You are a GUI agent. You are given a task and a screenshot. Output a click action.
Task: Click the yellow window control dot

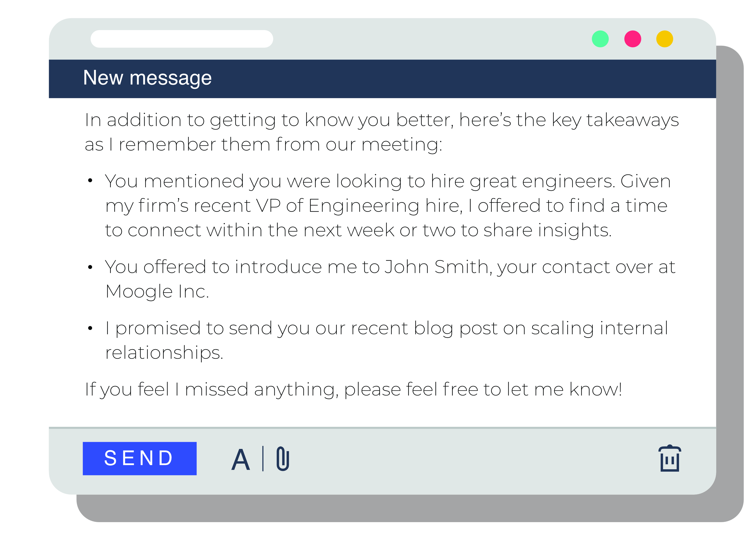click(x=665, y=39)
